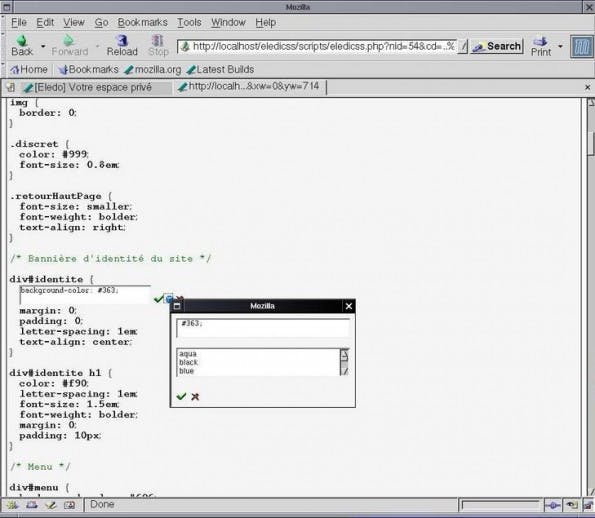Validate popup with green checkmark
This screenshot has width=595, height=518.
[181, 396]
